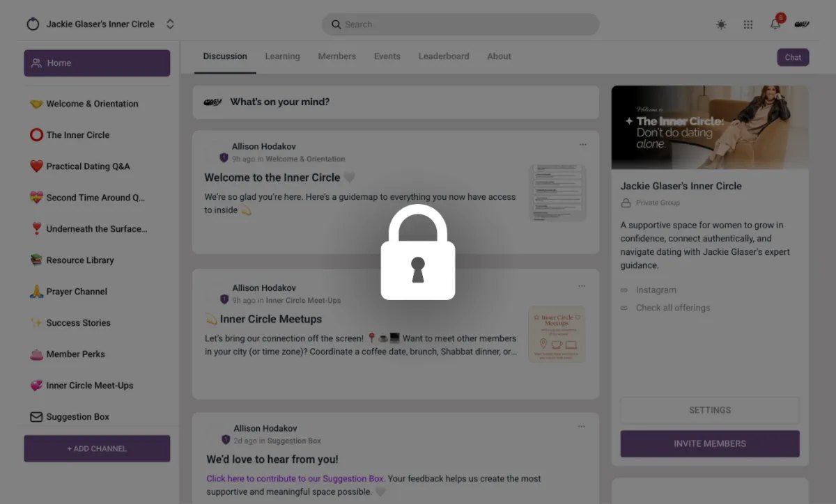The width and height of the screenshot is (836, 504).
Task: Toggle the light/dark theme sun icon
Action: tap(721, 24)
